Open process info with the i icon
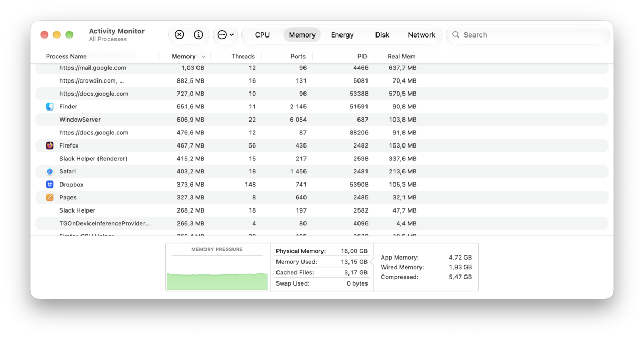The image size is (644, 339). click(199, 35)
